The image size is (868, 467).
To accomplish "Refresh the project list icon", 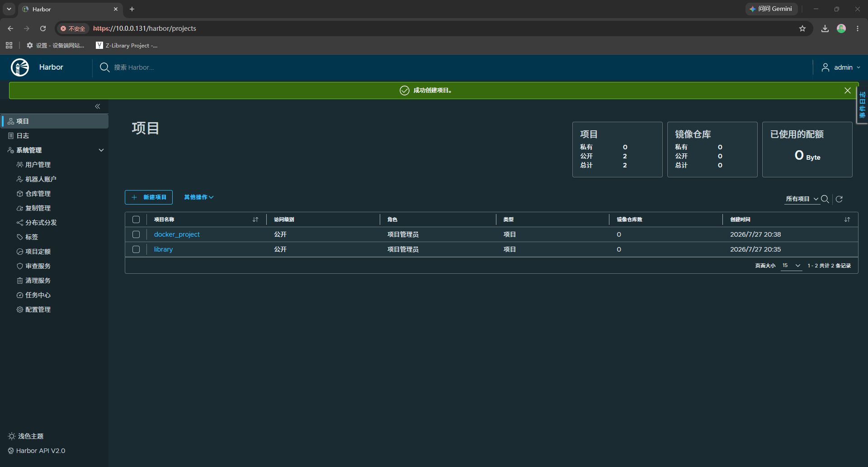I will [839, 199].
